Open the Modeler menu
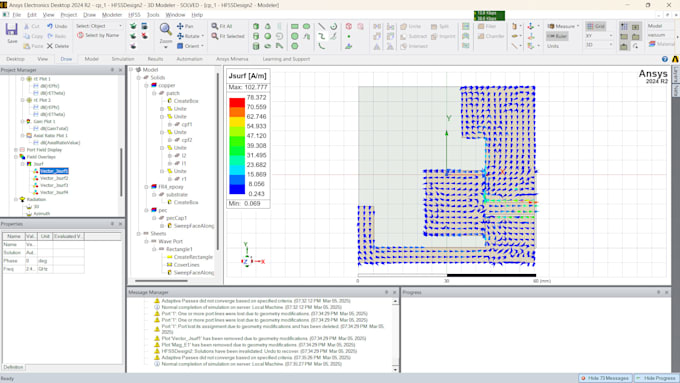The width and height of the screenshot is (680, 383). [112, 15]
